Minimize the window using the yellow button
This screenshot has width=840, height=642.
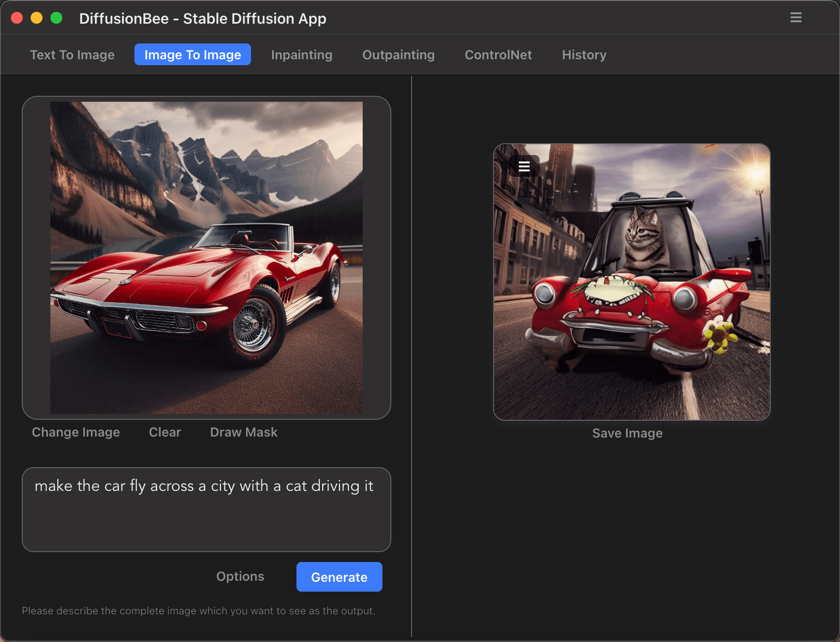click(x=37, y=18)
